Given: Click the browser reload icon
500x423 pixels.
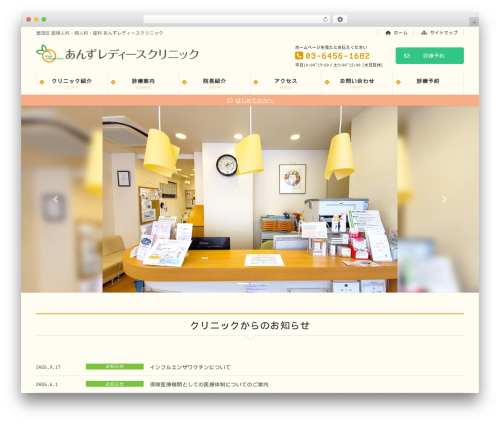Looking at the screenshot, I should pos(325,19).
